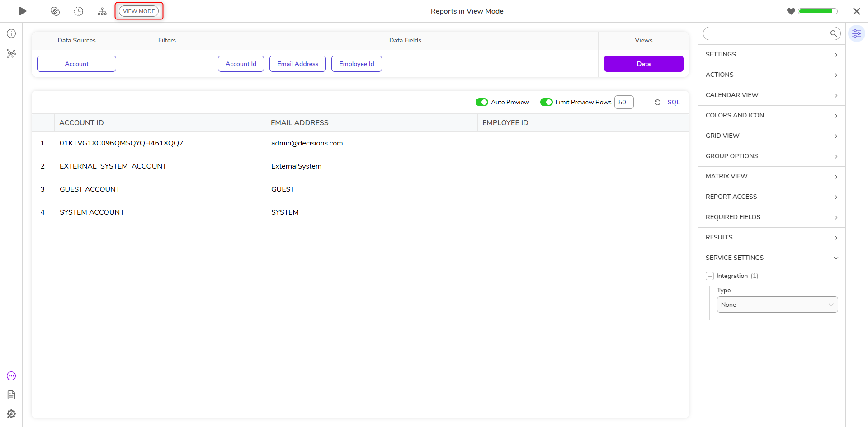The width and height of the screenshot is (868, 427).
Task: Sort by EMPLOYEE ID column header
Action: click(x=583, y=123)
